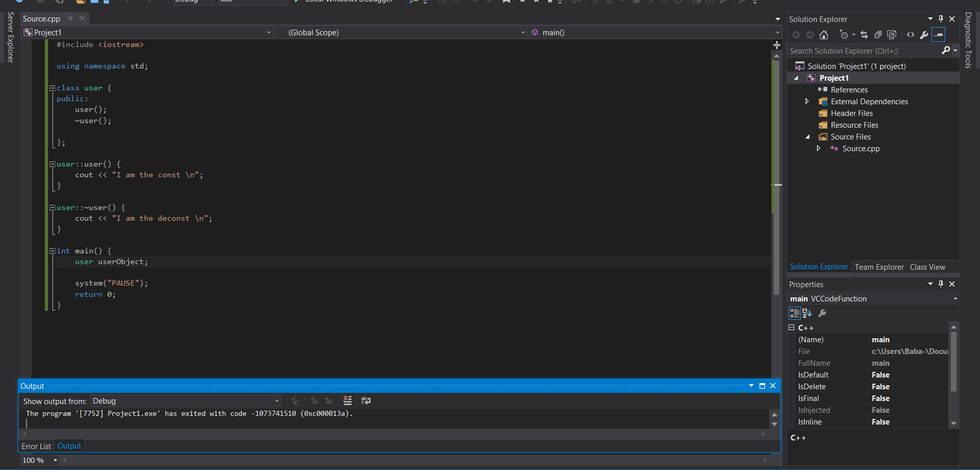
Task: Collapse the Source Files folder
Action: pos(807,137)
